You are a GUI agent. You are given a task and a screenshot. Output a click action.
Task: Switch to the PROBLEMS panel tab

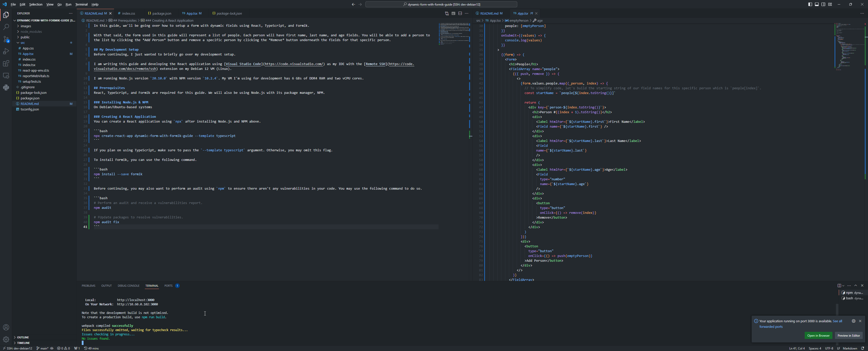(88, 286)
